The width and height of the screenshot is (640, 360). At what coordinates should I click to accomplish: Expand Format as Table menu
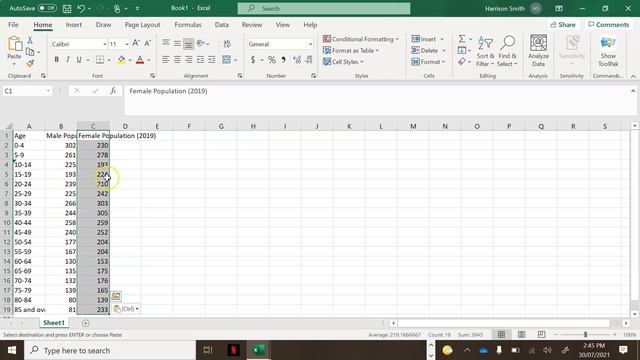tap(351, 51)
